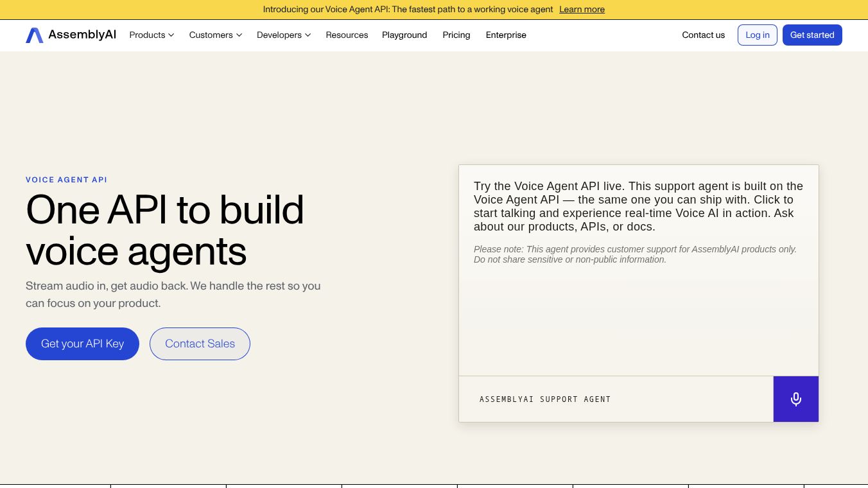Click the Contact us link
The width and height of the screenshot is (868, 488).
(703, 35)
